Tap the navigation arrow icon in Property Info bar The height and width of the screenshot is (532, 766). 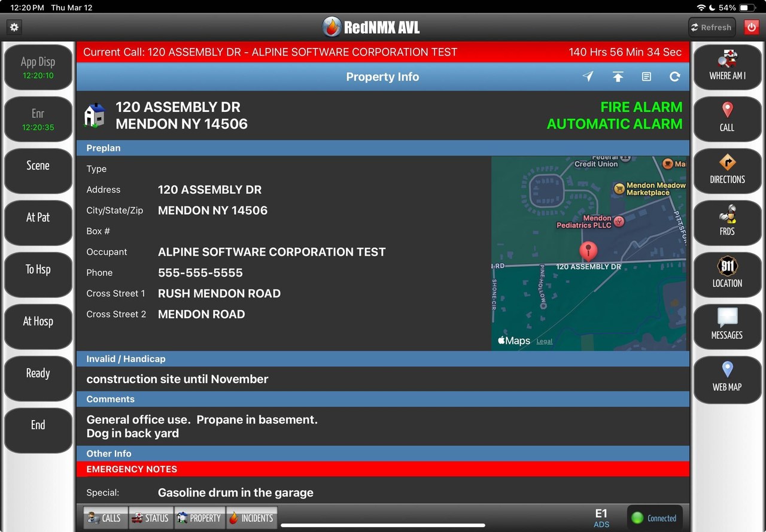(588, 77)
